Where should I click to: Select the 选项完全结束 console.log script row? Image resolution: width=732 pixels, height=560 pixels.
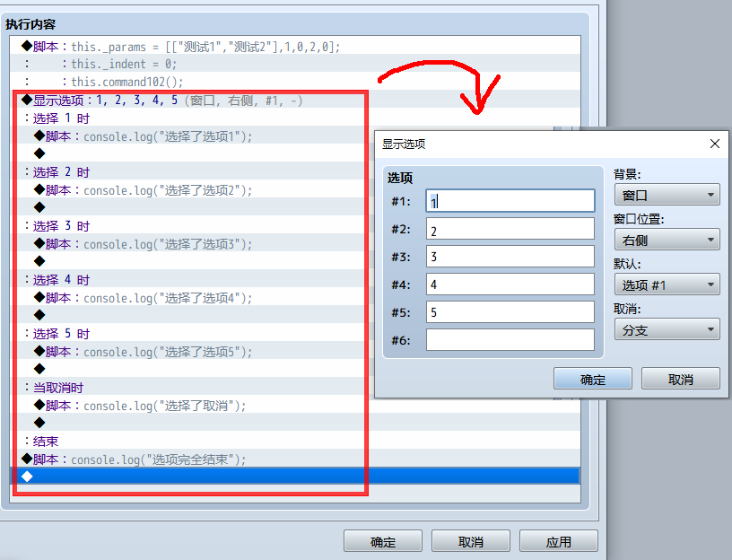click(x=295, y=459)
